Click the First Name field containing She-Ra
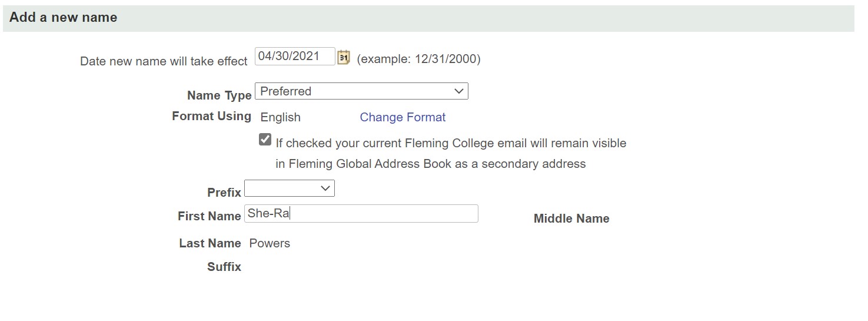Image resolution: width=868 pixels, height=321 pixels. click(361, 214)
